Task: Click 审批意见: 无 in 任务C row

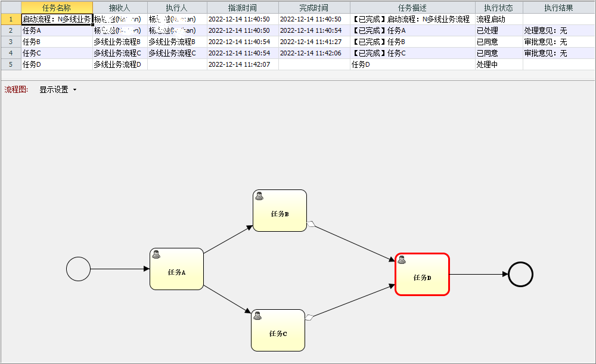Action: [559, 53]
